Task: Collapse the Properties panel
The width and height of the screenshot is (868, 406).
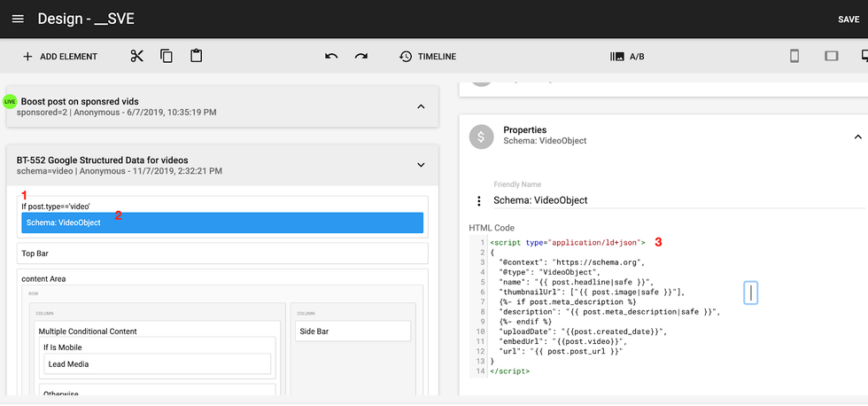Action: (856, 137)
